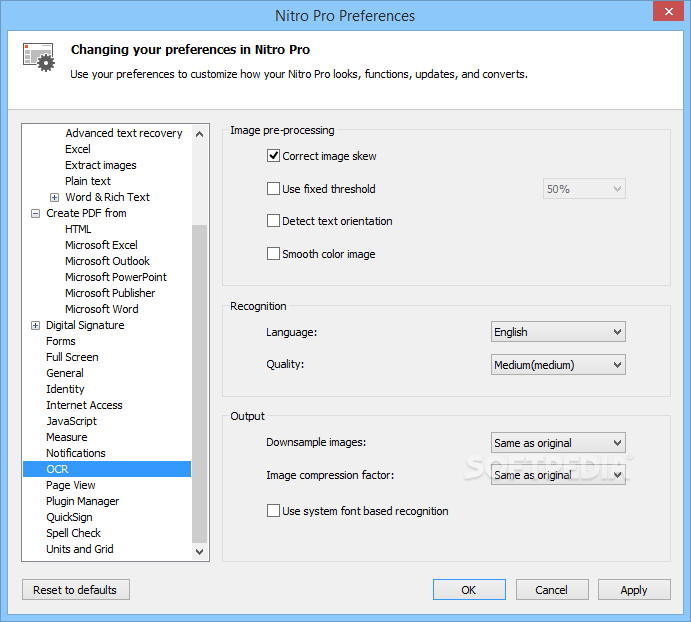Click the Cancel button

pyautogui.click(x=552, y=589)
